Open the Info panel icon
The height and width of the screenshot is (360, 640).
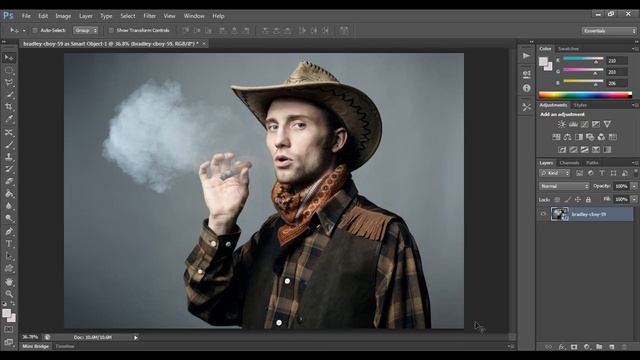click(527, 88)
